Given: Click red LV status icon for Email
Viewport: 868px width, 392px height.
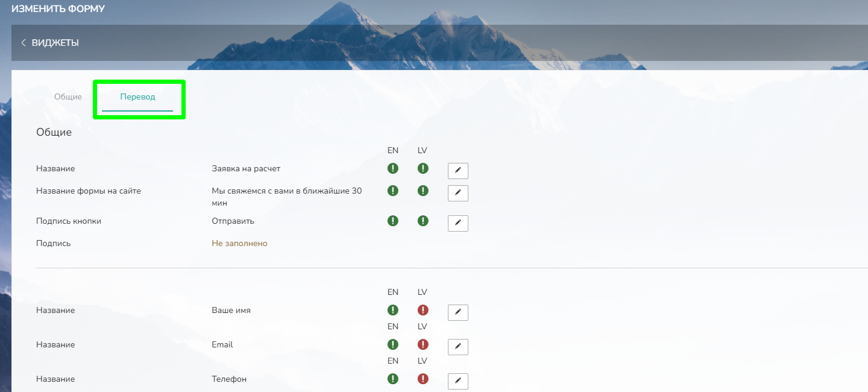Looking at the screenshot, I should coord(423,345).
